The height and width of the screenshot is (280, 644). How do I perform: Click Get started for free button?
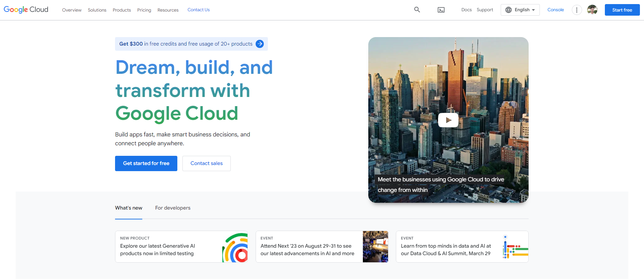pyautogui.click(x=146, y=163)
